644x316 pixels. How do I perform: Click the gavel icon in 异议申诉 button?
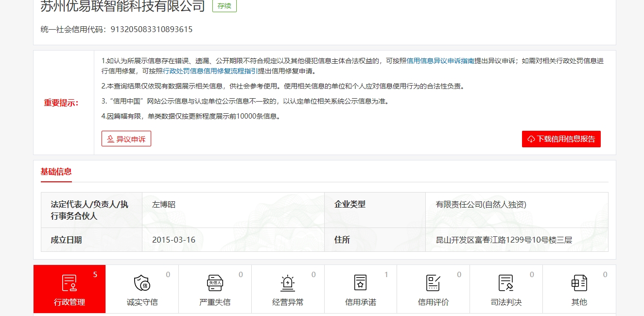110,139
